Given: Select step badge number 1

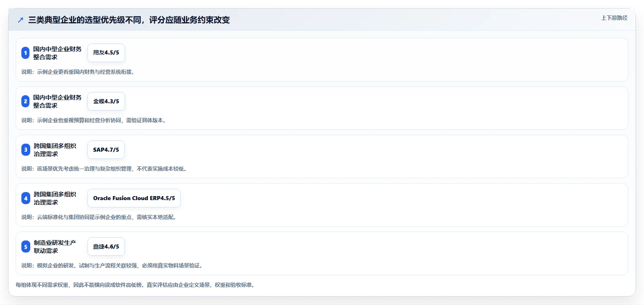Looking at the screenshot, I should pyautogui.click(x=25, y=53).
